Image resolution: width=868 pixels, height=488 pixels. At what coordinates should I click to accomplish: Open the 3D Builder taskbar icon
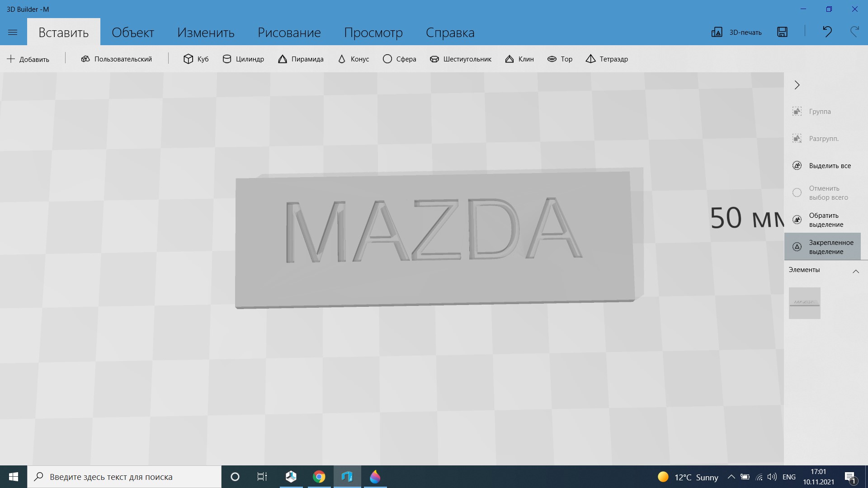(x=291, y=477)
